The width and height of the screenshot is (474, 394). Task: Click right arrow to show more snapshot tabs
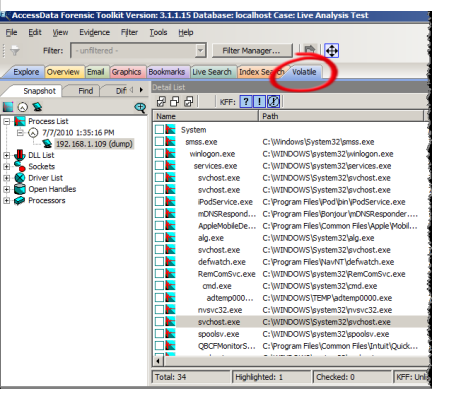tap(141, 90)
